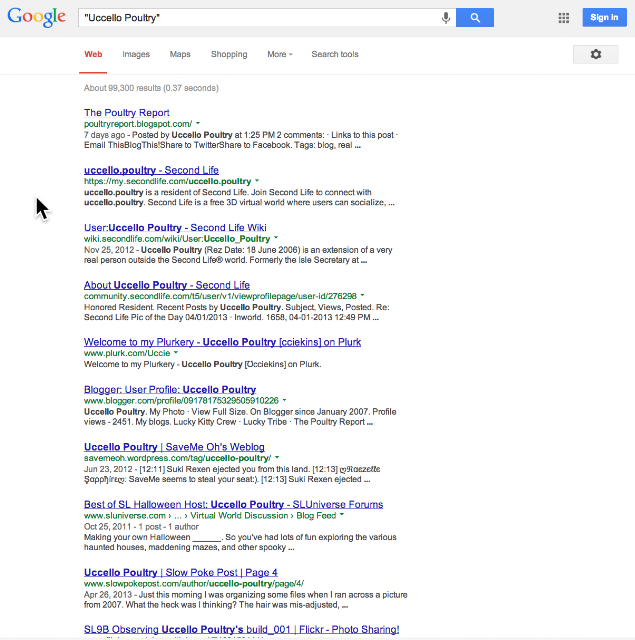Viewport: 635px width, 640px height.
Task: Expand arrow next to community.secondlife.com URL
Action: [x=362, y=295]
